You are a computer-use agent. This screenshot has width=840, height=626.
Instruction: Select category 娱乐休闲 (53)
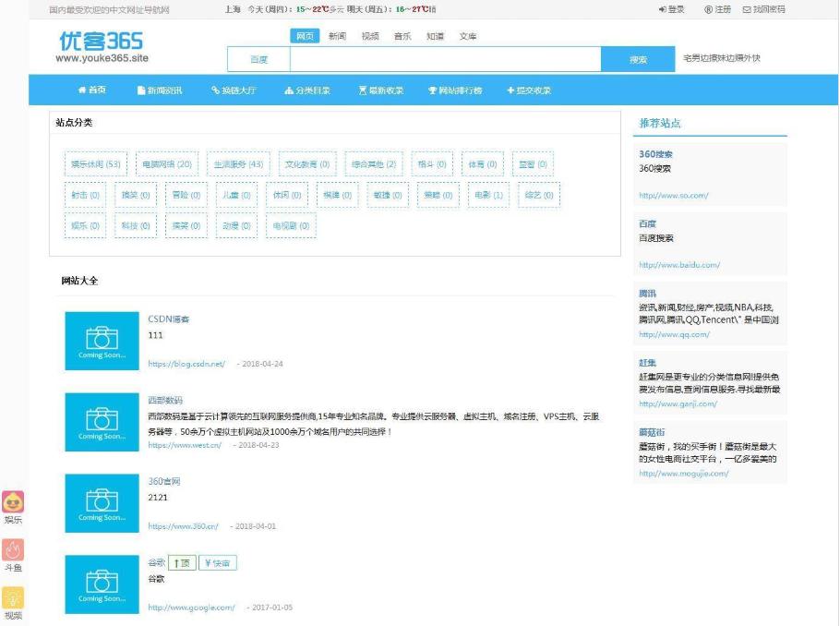point(96,164)
